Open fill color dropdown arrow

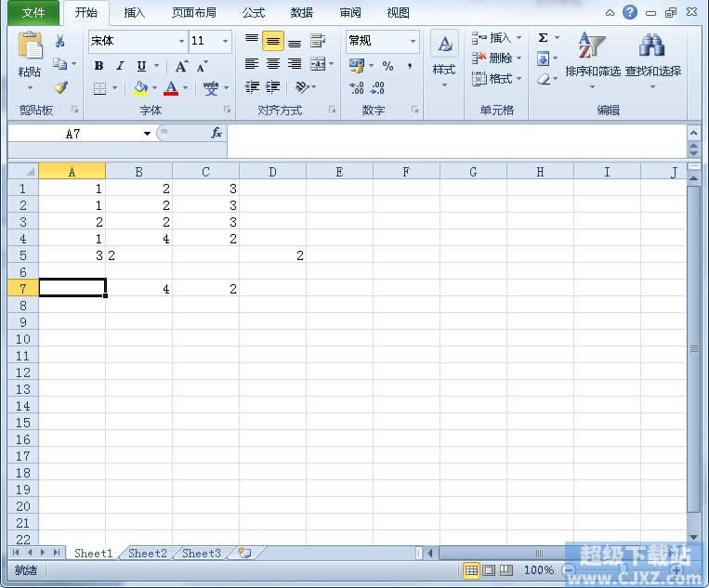point(154,87)
